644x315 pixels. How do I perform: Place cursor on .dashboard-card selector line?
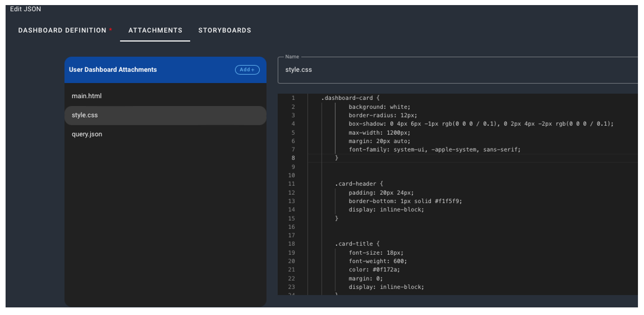click(350, 98)
